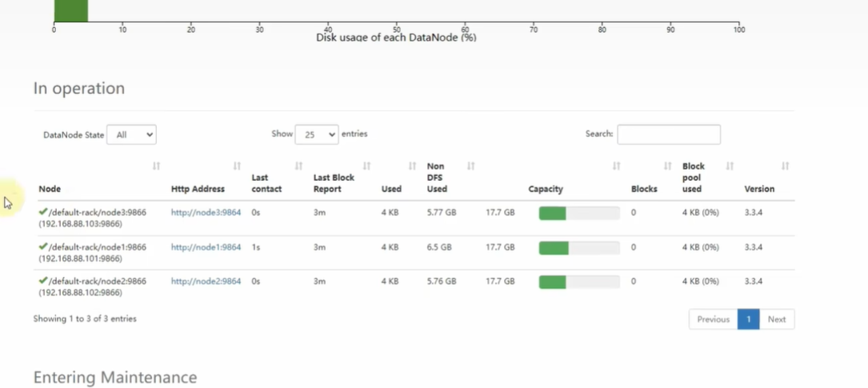Click the Last Block Report header
The width and height of the screenshot is (868, 388).
tap(334, 183)
